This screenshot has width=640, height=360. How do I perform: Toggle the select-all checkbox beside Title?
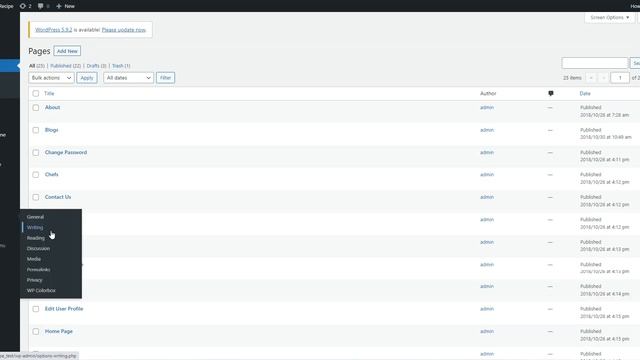(x=36, y=93)
